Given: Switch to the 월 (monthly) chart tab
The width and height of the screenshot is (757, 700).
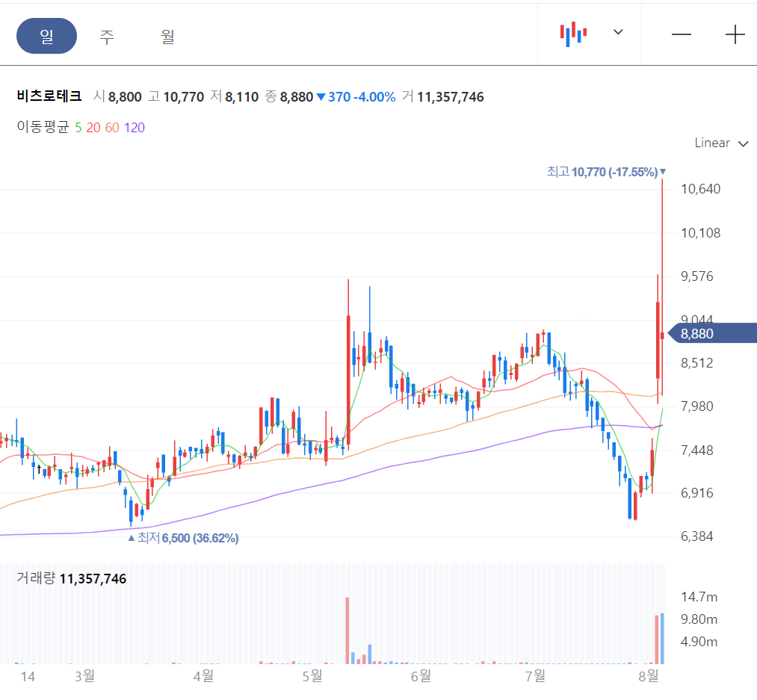Looking at the screenshot, I should pyautogui.click(x=167, y=36).
